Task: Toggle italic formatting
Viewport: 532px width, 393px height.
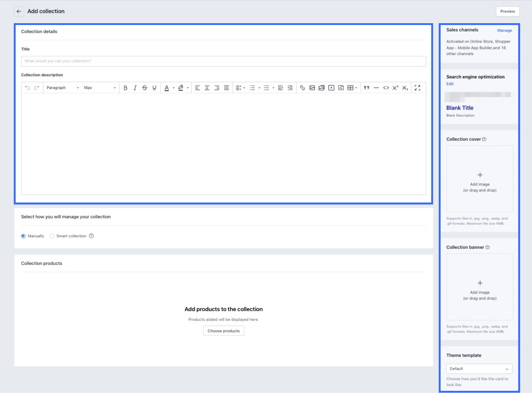Action: click(135, 88)
